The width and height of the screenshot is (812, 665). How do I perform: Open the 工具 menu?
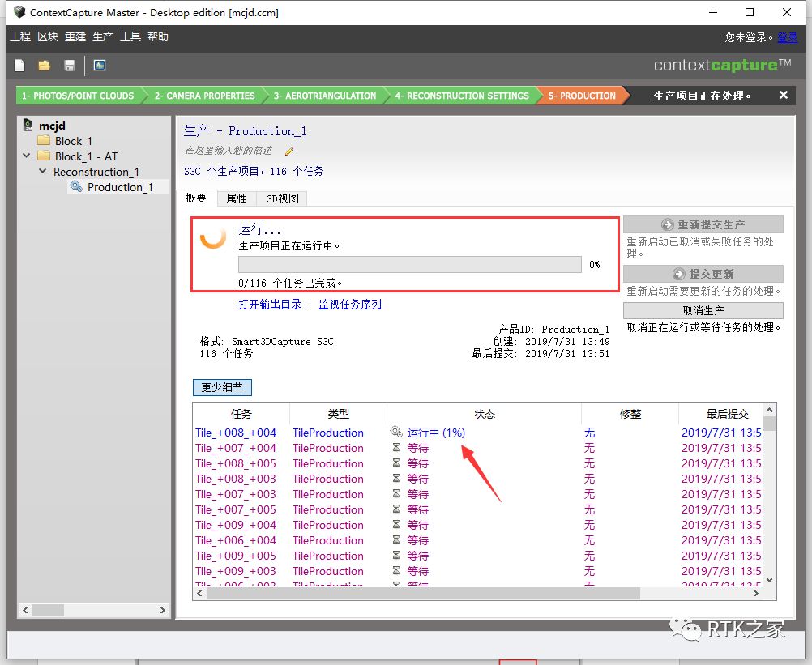click(130, 36)
